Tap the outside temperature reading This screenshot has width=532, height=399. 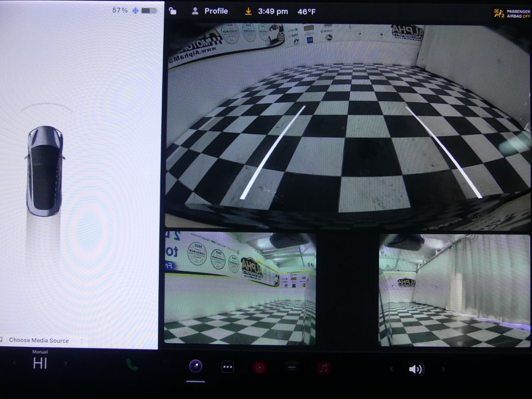coord(306,11)
